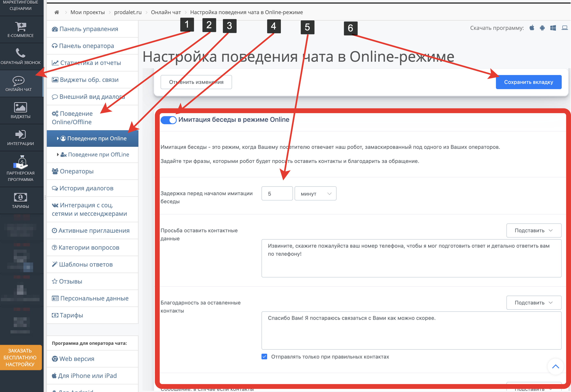Screen dimensions: 571x392
Task: Select Поведение Online/Offline menu item
Action: pos(92,118)
